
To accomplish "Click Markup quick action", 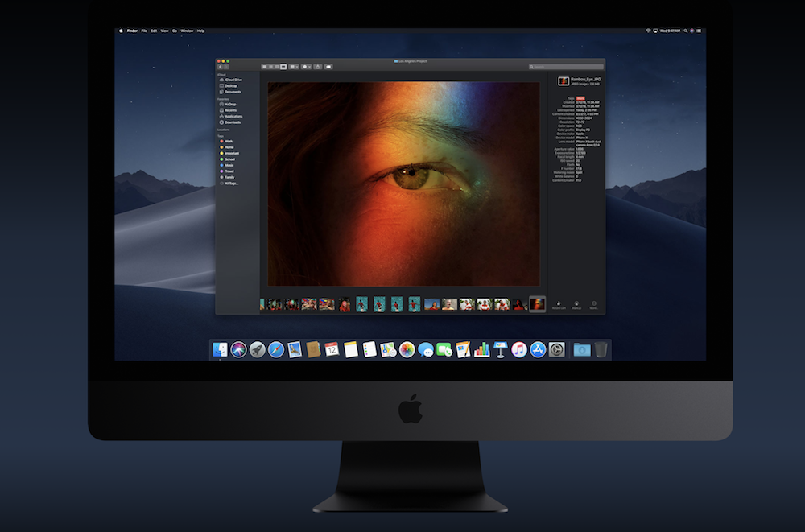I will (x=576, y=305).
